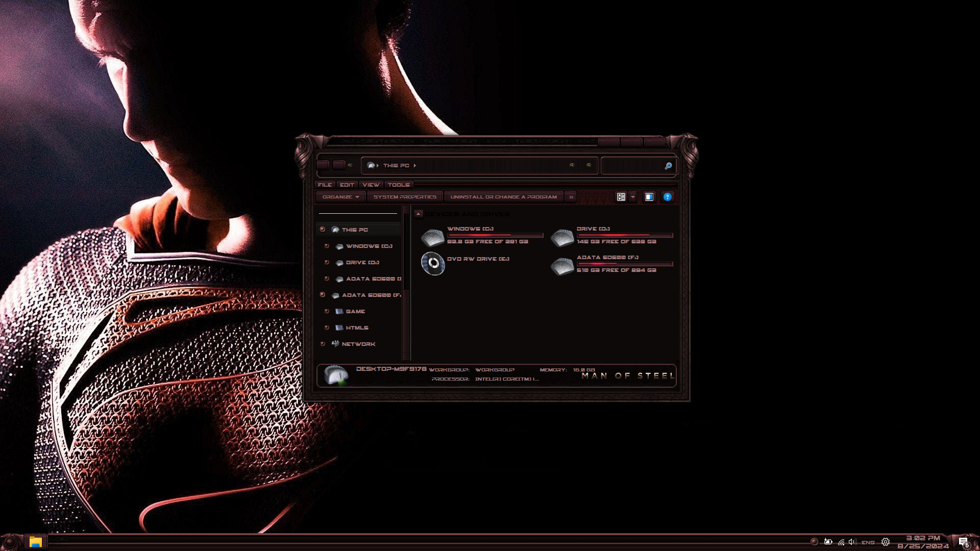Click the taskbar volume speaker icon

[x=851, y=542]
